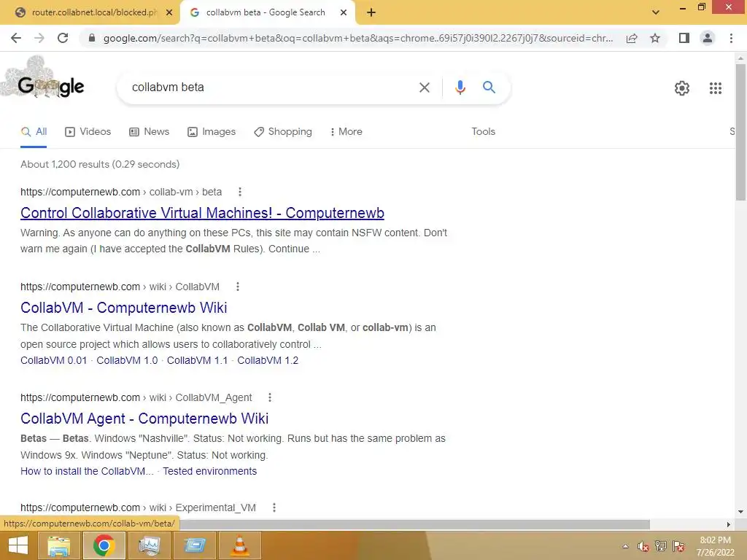
Task: Open the Google apps grid
Action: click(x=715, y=88)
